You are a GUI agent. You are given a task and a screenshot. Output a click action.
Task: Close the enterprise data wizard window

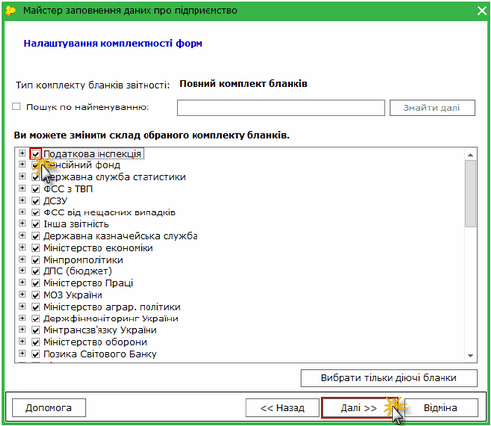click(x=482, y=11)
